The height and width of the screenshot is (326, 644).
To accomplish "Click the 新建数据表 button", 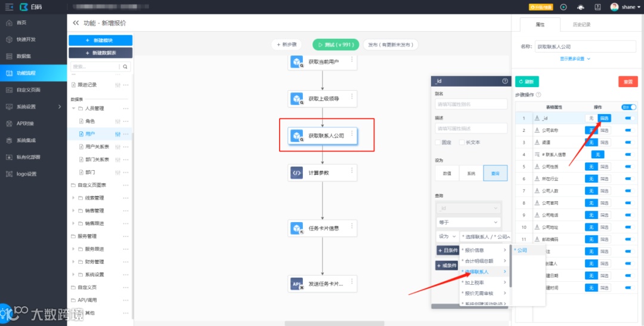I will point(101,53).
